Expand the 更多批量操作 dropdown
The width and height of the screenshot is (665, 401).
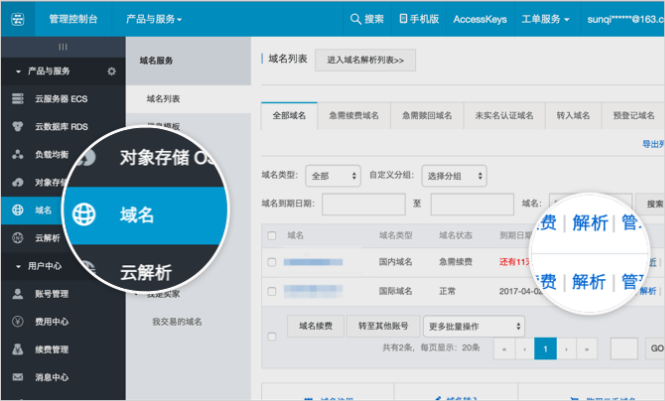[473, 326]
